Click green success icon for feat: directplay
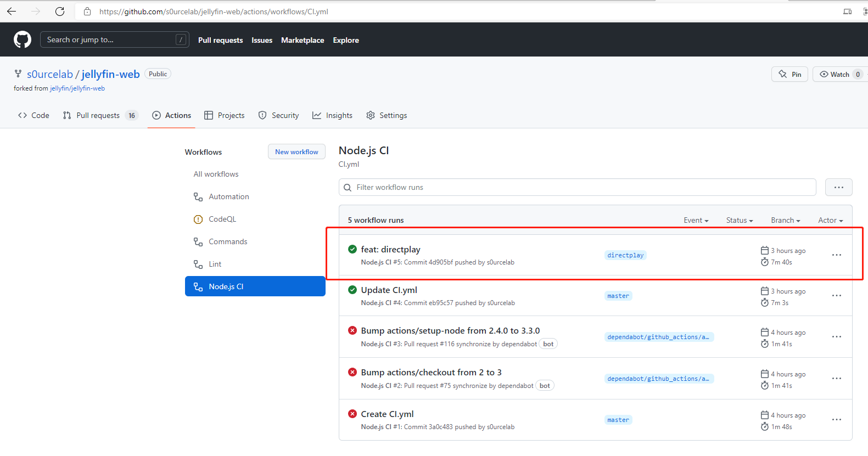868x456 pixels. 352,249
